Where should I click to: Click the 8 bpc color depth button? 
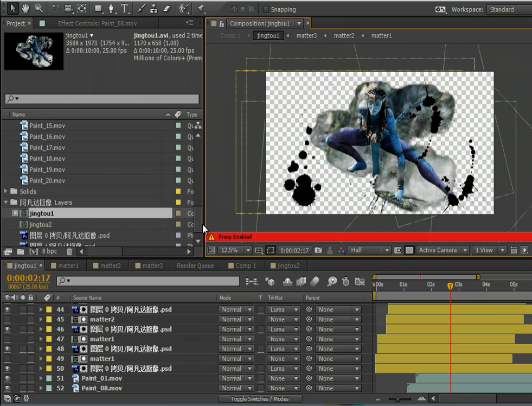[49, 251]
